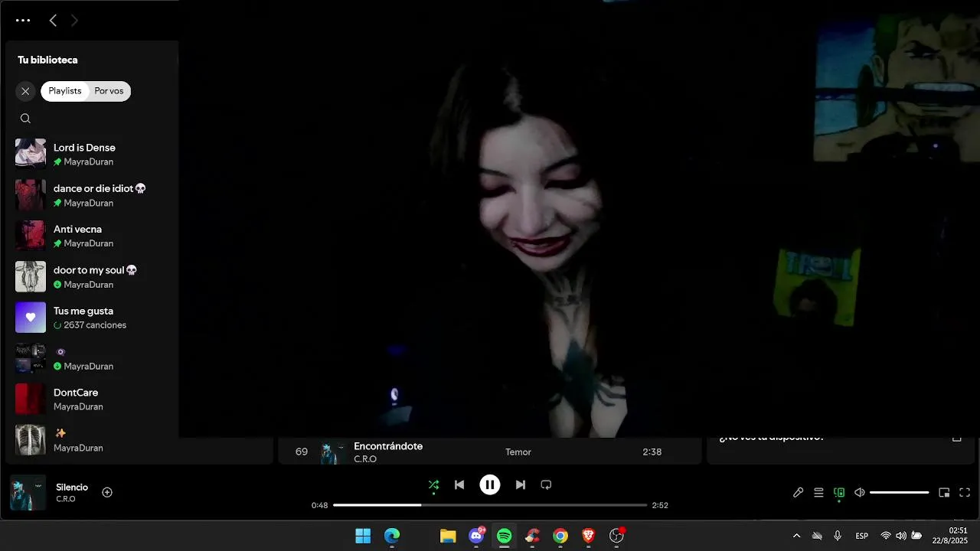Open Brave browser from the taskbar
Viewport: 980px width, 551px height.
pyautogui.click(x=588, y=536)
